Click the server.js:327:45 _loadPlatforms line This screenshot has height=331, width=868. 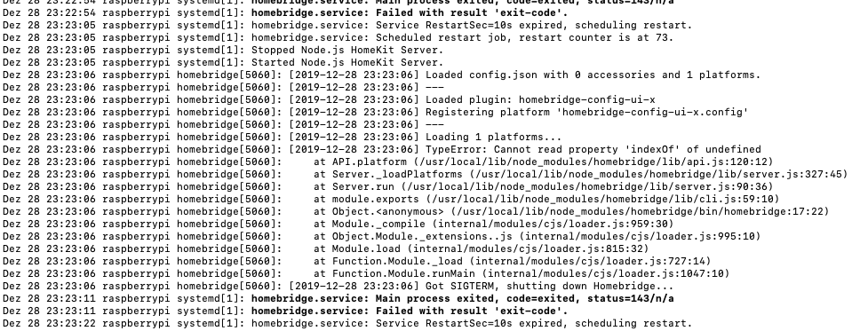click(x=426, y=174)
